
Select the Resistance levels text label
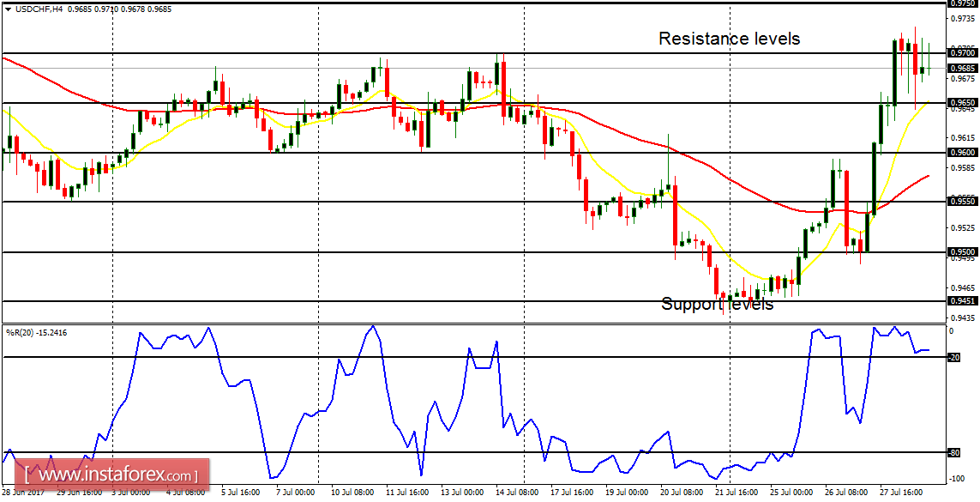730,39
